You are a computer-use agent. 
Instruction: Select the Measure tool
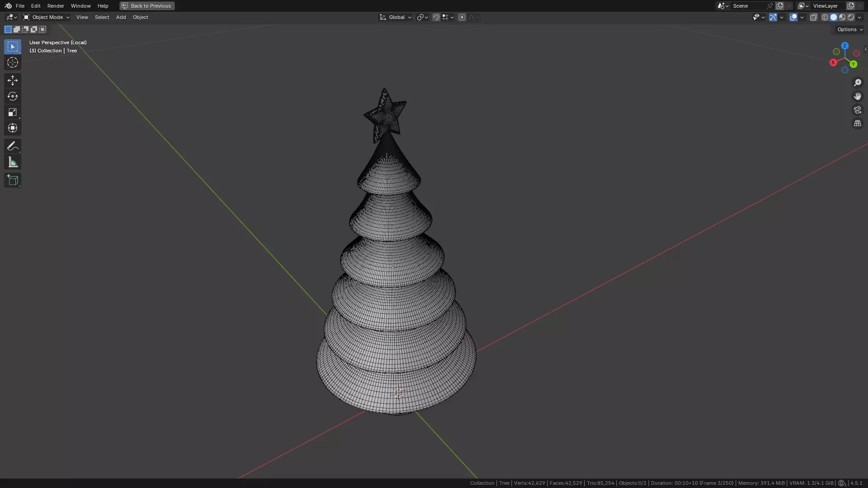point(13,162)
